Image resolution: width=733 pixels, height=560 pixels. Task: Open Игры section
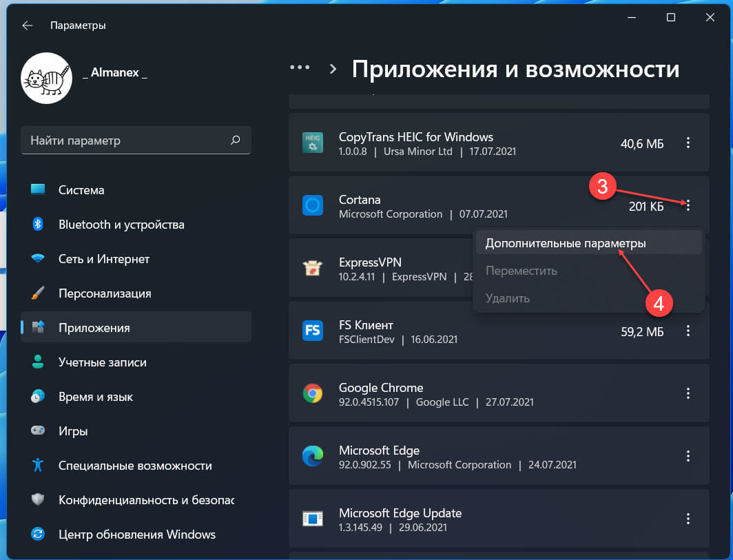[x=136, y=431]
